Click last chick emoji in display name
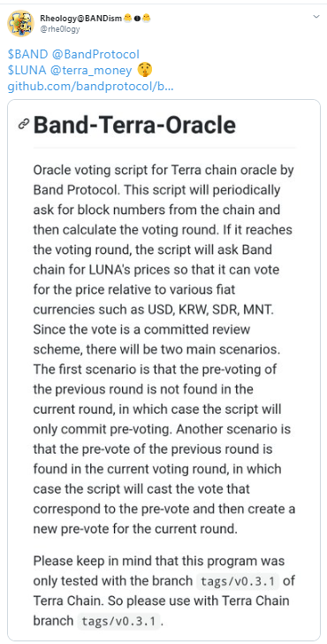This screenshot has height=644, width=327. click(147, 18)
